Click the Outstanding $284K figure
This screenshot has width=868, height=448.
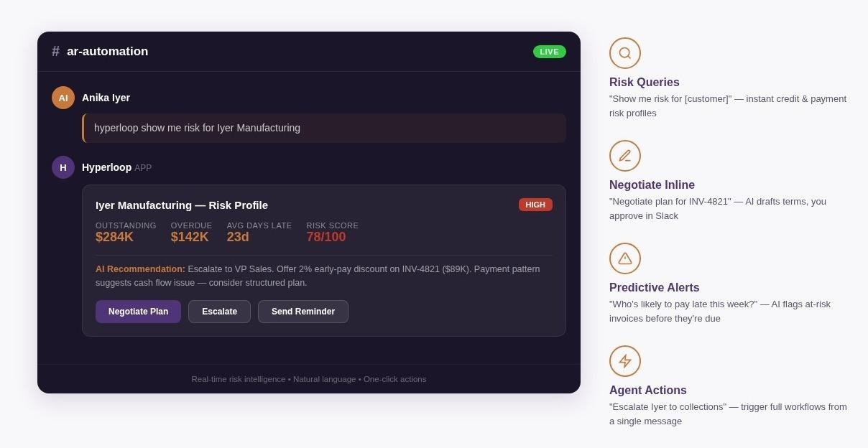(114, 237)
